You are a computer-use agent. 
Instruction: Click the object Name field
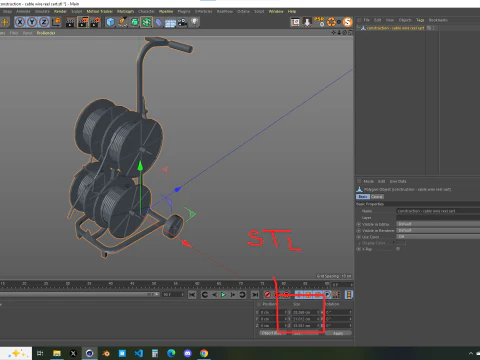coord(438,211)
